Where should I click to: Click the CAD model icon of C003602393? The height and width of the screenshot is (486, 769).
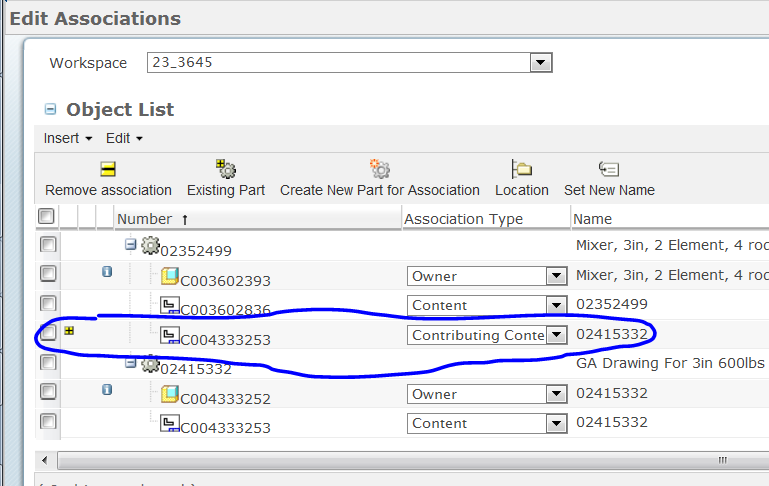coord(170,276)
